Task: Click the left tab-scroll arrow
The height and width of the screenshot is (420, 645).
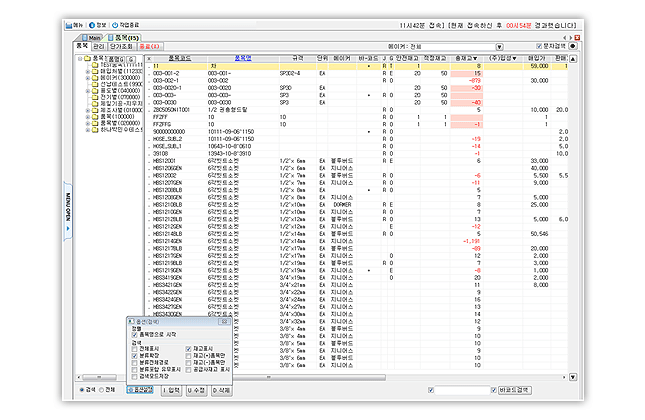Action: click(x=565, y=37)
